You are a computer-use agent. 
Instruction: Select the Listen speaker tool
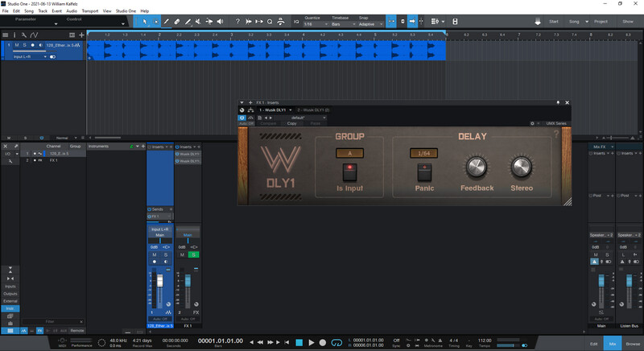(x=220, y=22)
